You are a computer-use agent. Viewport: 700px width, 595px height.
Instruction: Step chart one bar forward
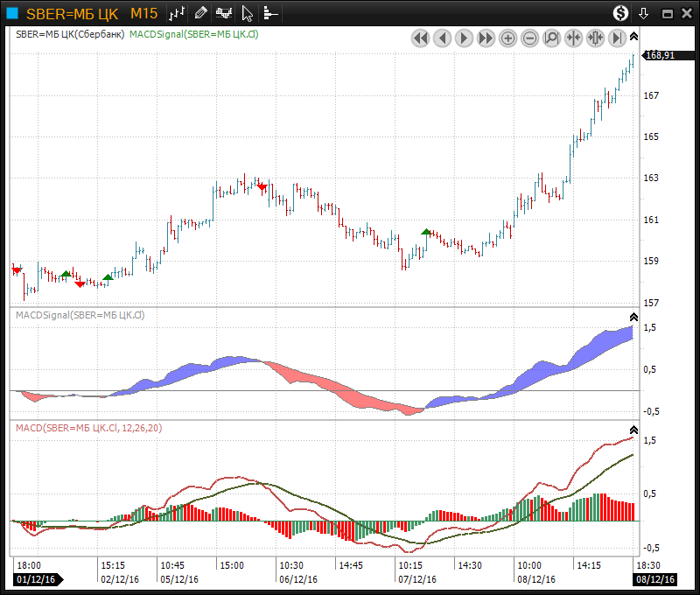pyautogui.click(x=465, y=38)
